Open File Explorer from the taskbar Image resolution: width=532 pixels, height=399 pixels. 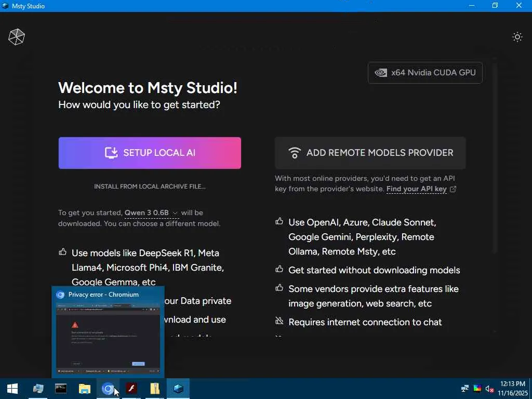[x=85, y=389]
